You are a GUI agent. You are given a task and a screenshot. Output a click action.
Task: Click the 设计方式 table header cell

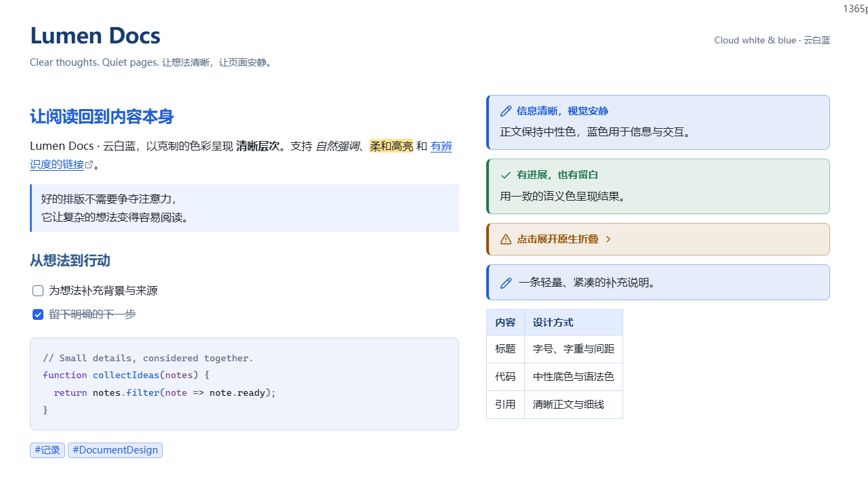tap(574, 323)
